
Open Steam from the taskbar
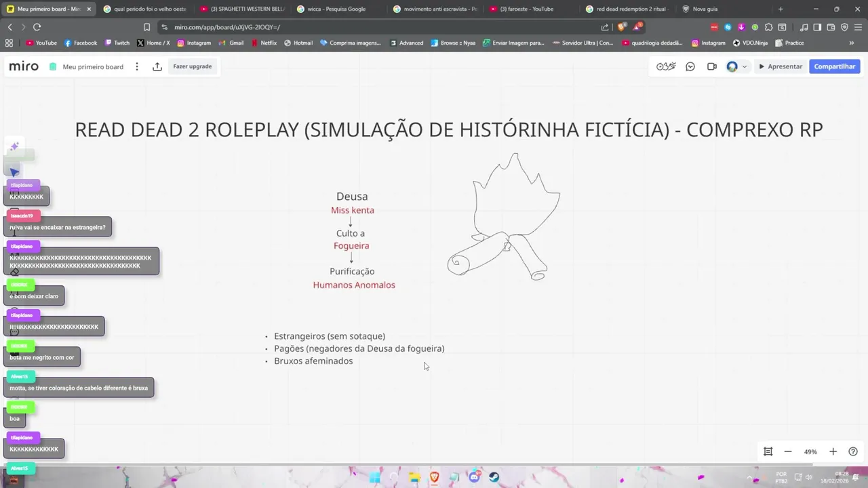click(494, 477)
